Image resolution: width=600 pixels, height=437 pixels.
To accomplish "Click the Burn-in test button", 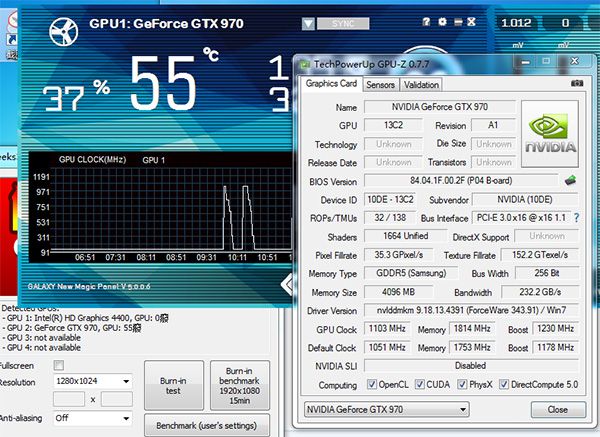I will pyautogui.click(x=174, y=385).
